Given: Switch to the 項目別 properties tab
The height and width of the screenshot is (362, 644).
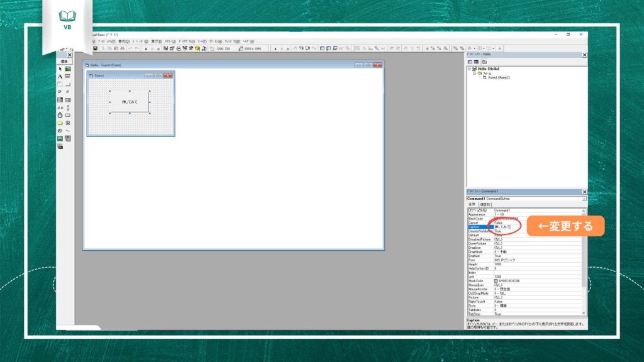Looking at the screenshot, I should [x=485, y=204].
